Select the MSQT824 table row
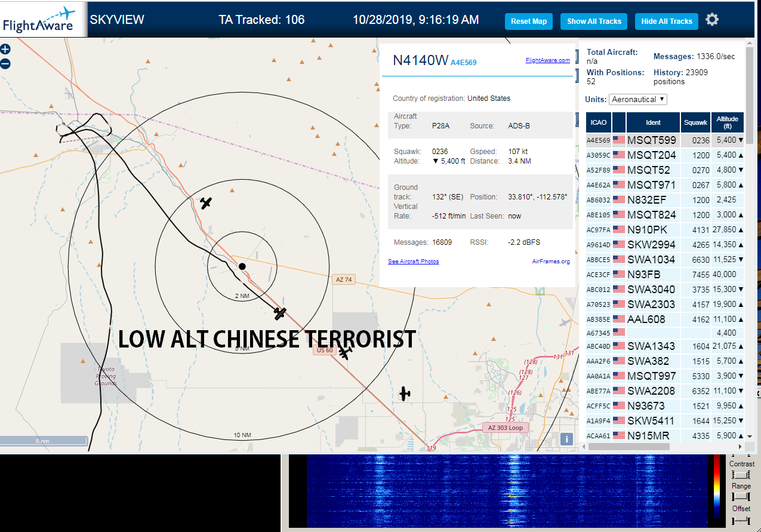The width and height of the screenshot is (761, 532). pos(665,214)
